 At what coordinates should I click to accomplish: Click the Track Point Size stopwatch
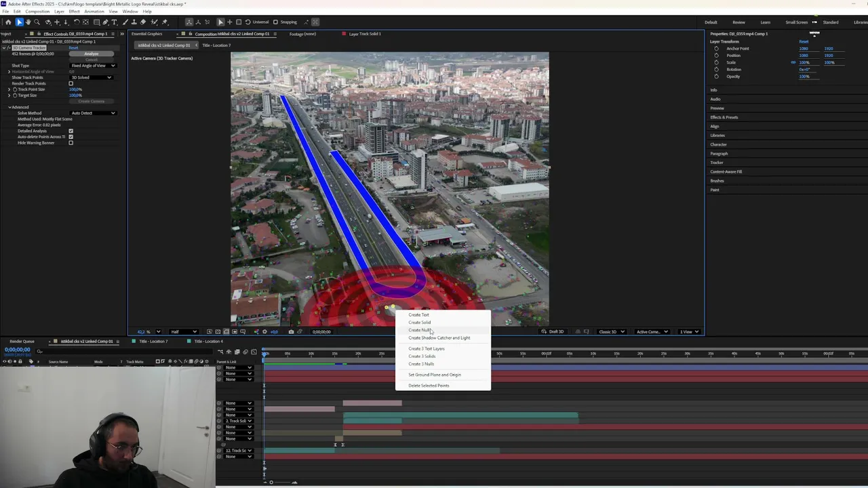point(15,89)
